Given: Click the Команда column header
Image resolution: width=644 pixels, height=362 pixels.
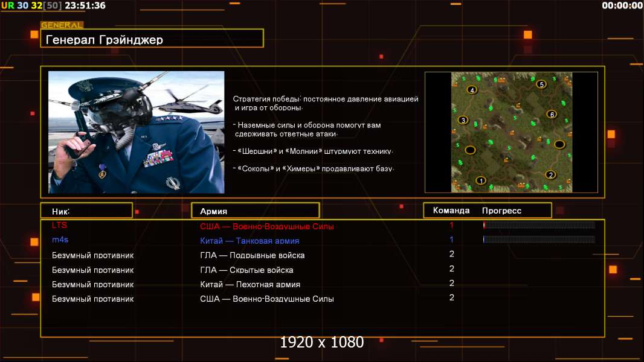Looking at the screenshot, I should click(x=451, y=211).
